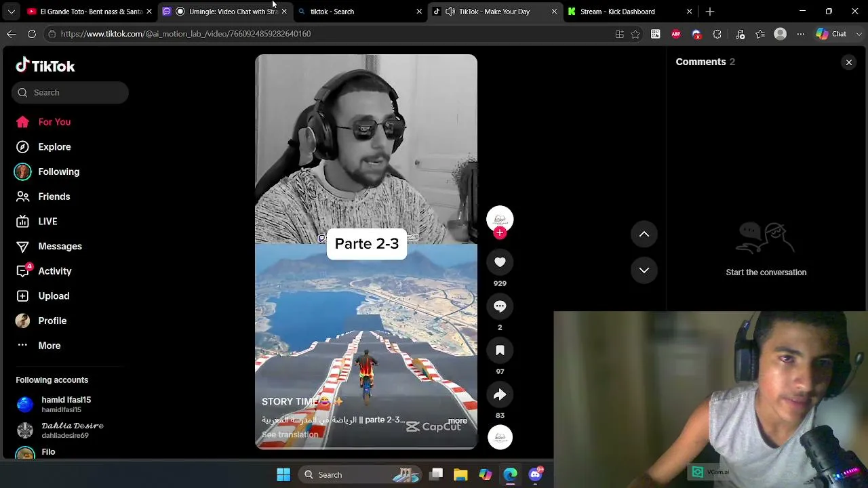Screen dimensions: 868x488
Task: Mute the TikTok tab audio icon
Action: click(x=450, y=12)
